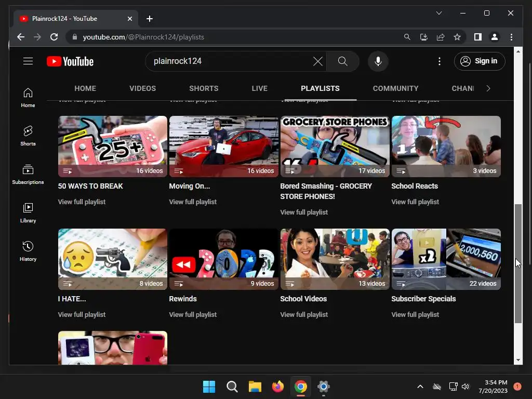Click the Sign in button

(480, 61)
